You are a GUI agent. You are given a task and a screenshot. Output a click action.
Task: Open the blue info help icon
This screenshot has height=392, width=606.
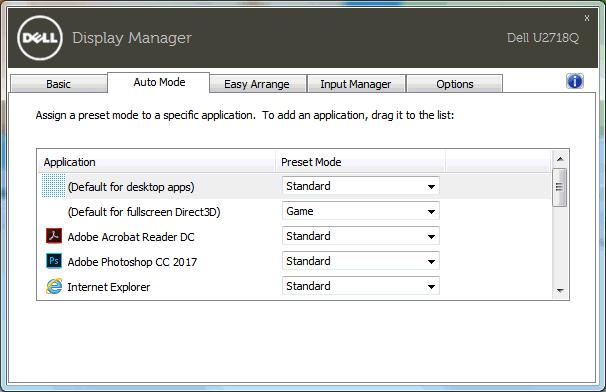point(575,82)
